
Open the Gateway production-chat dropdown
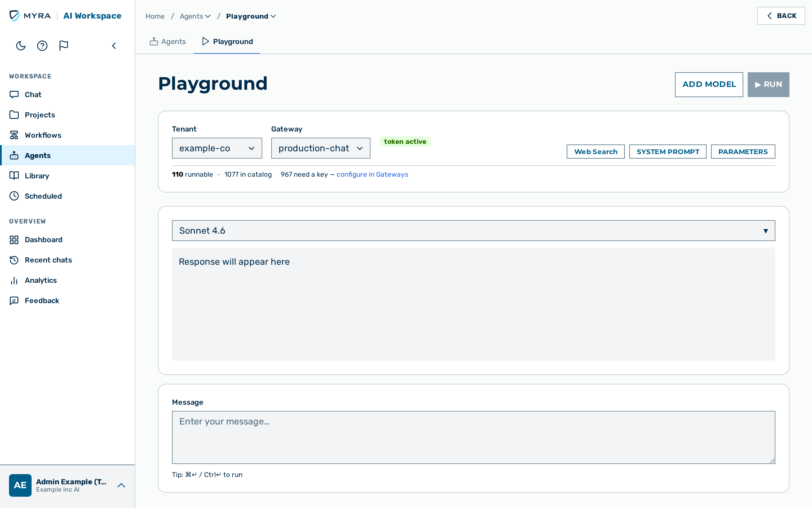coord(321,148)
